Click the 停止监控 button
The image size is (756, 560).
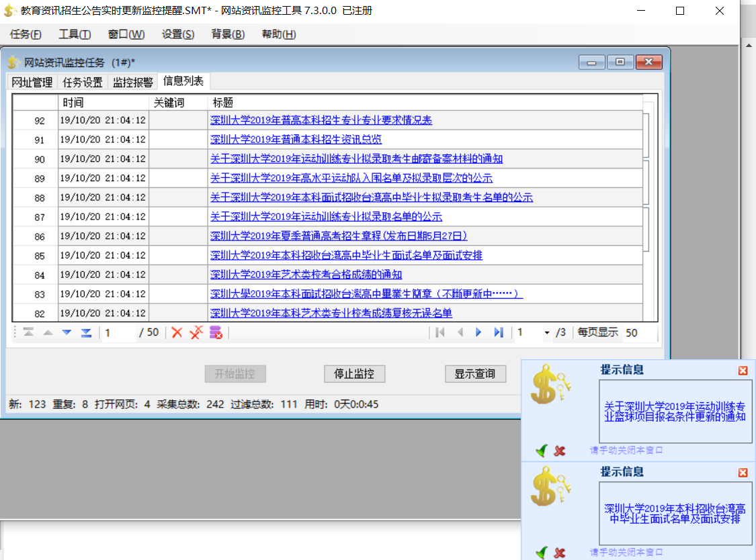point(354,374)
